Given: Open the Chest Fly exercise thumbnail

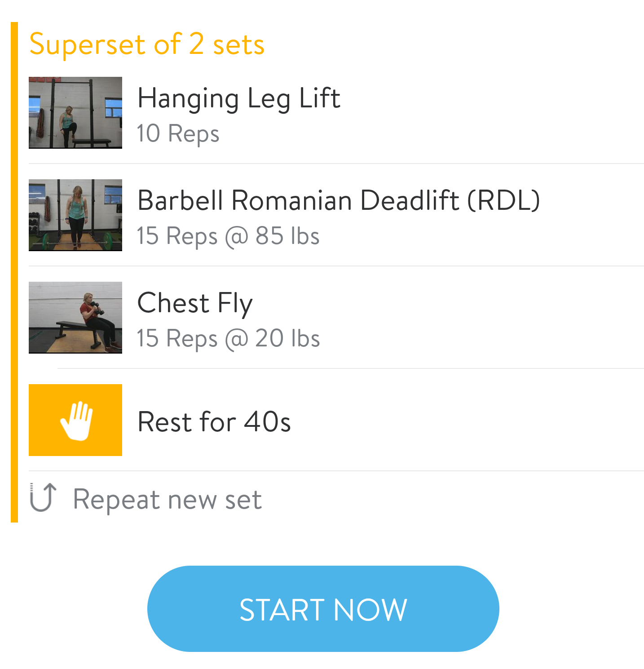Looking at the screenshot, I should click(75, 318).
